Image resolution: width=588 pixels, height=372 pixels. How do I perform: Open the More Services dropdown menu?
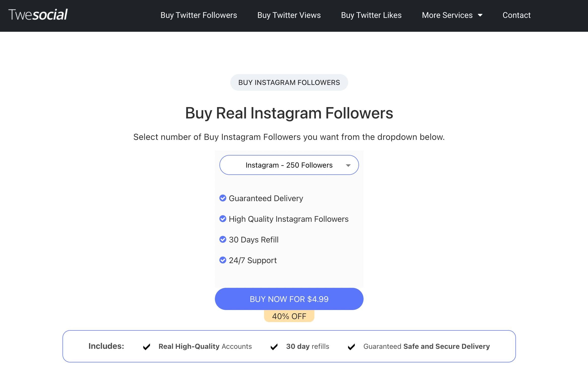452,15
